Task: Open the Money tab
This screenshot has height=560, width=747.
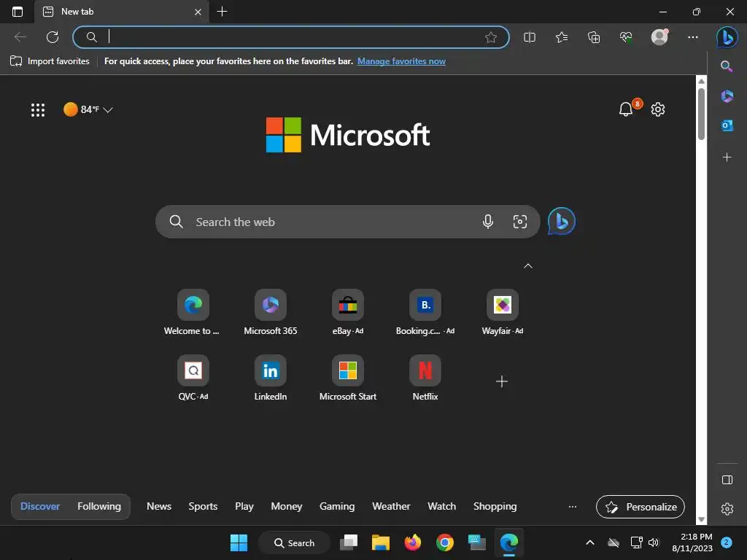Action: [x=286, y=507]
